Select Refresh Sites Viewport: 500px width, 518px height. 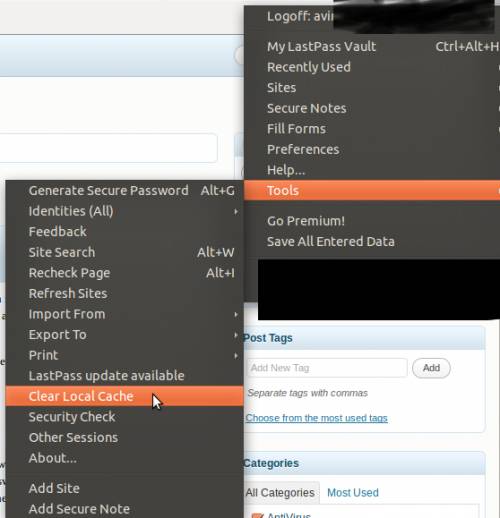point(124,294)
